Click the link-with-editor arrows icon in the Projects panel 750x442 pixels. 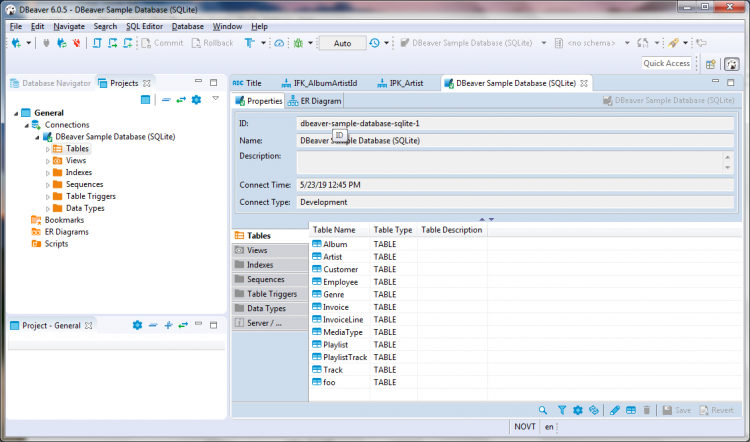181,100
